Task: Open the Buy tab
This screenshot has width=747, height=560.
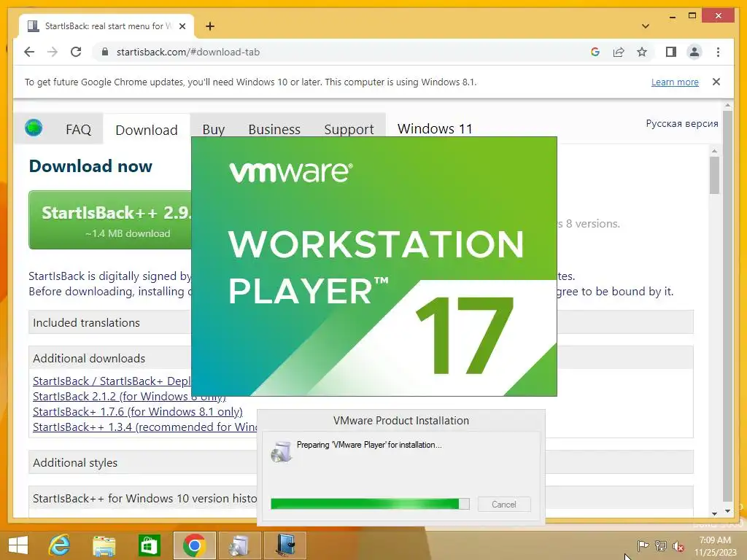Action: click(x=213, y=130)
